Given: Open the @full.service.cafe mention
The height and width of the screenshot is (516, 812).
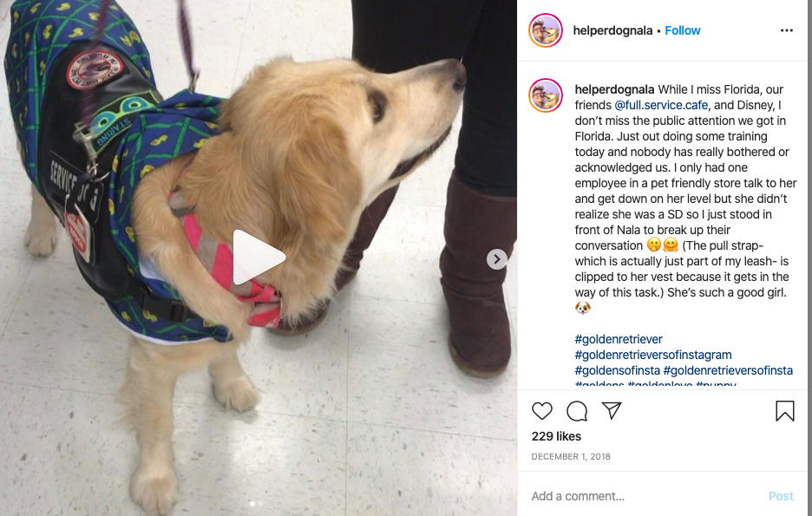Looking at the screenshot, I should point(661,105).
